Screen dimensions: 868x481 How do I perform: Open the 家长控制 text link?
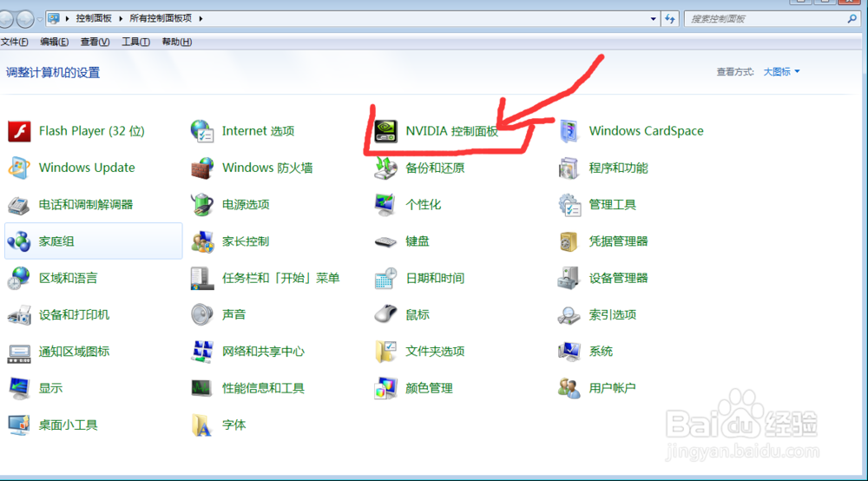(x=246, y=241)
